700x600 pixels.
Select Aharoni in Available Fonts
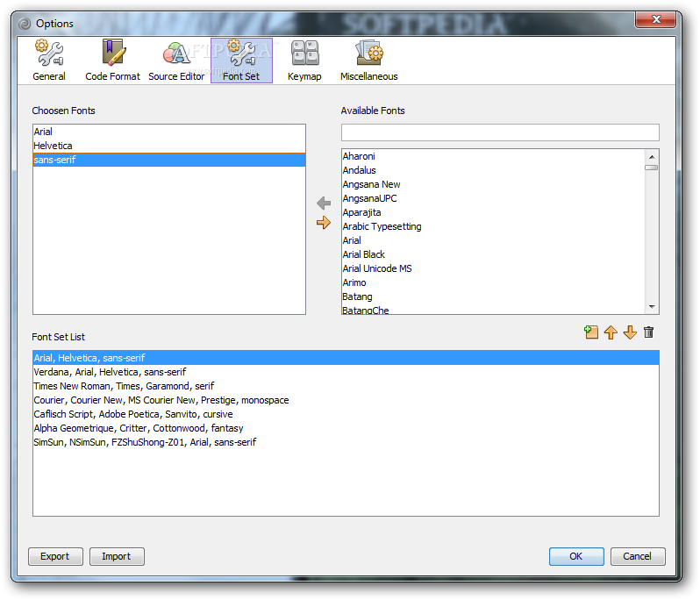pos(493,156)
